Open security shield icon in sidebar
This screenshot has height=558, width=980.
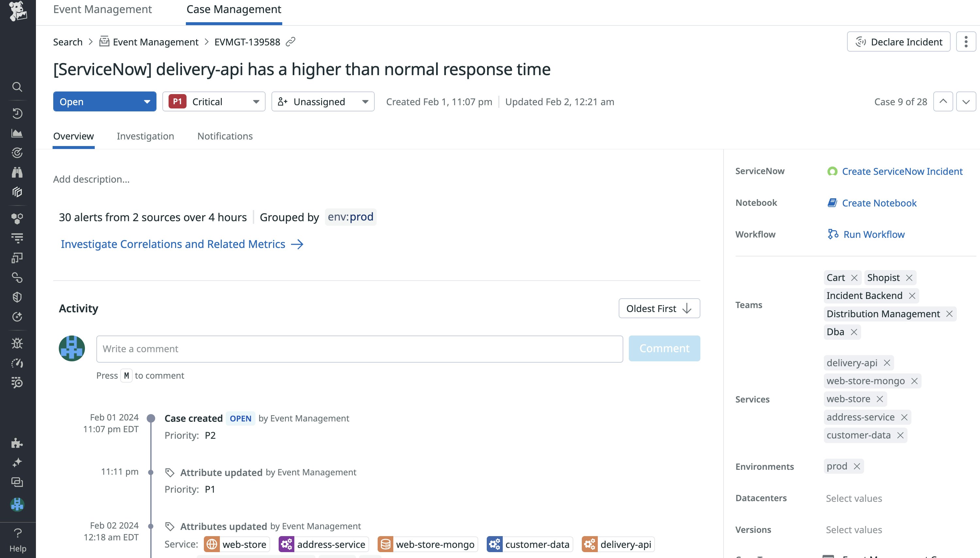coord(17,297)
